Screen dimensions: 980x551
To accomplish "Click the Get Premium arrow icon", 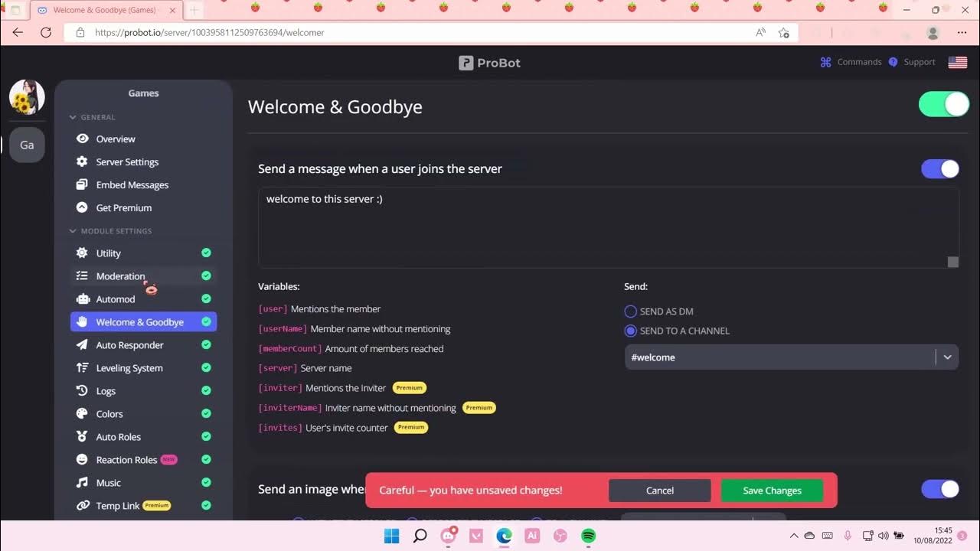I will tap(82, 207).
